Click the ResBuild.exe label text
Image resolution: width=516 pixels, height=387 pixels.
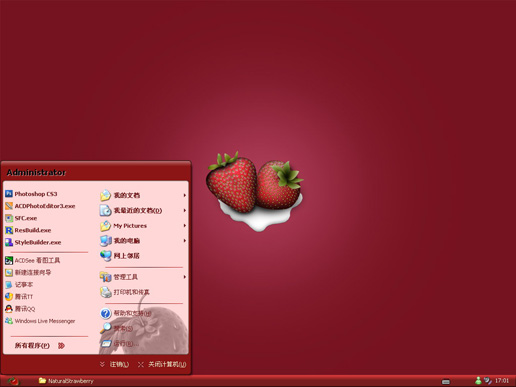(x=33, y=230)
